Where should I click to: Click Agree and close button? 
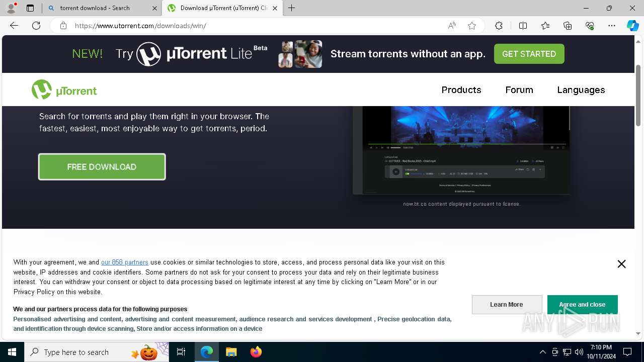click(582, 305)
